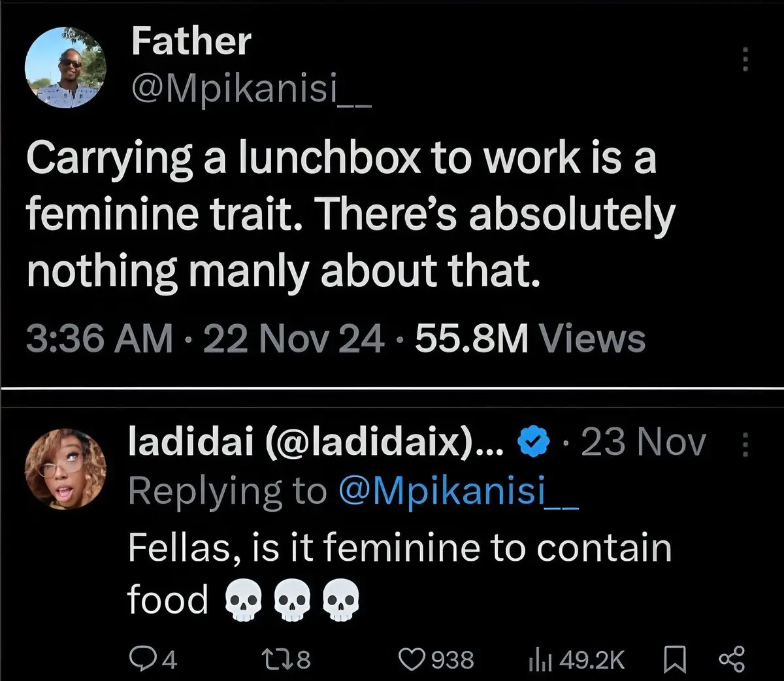
Task: Open ladidai's profile avatar
Action: coord(65,469)
